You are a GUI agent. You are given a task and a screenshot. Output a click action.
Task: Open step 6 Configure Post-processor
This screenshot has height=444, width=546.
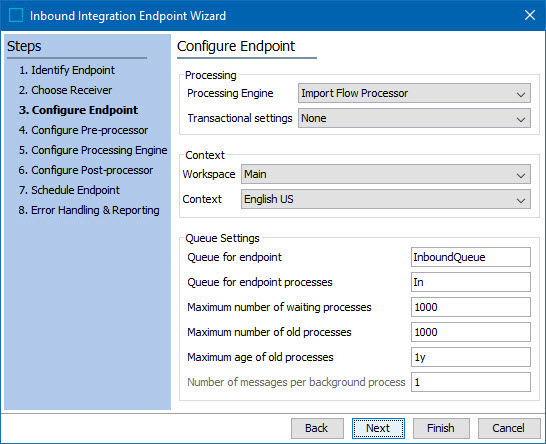(x=86, y=170)
